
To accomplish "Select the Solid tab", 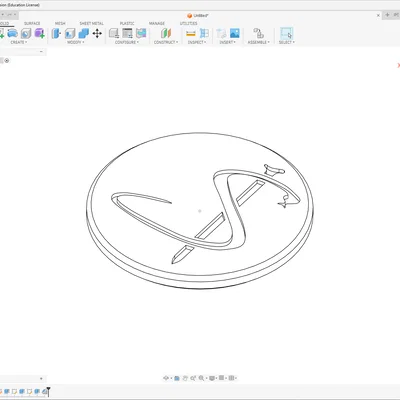I will pos(4,23).
